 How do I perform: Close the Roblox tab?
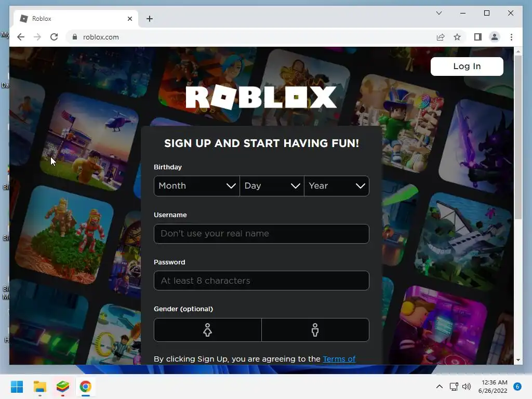129,19
